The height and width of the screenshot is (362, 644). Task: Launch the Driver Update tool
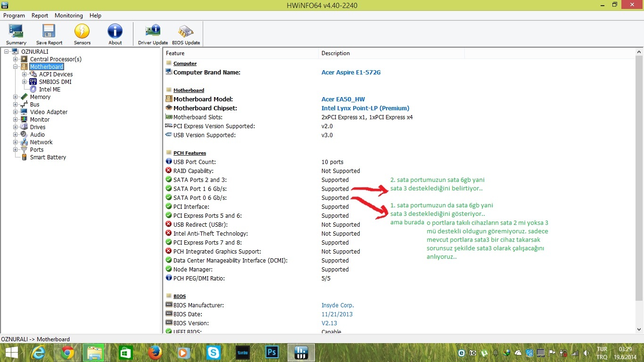[153, 34]
